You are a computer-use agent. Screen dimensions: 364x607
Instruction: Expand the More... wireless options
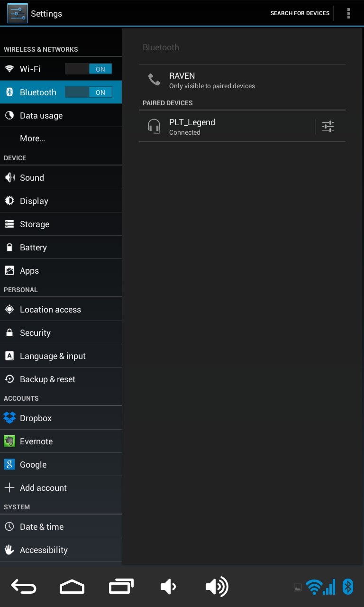(33, 138)
